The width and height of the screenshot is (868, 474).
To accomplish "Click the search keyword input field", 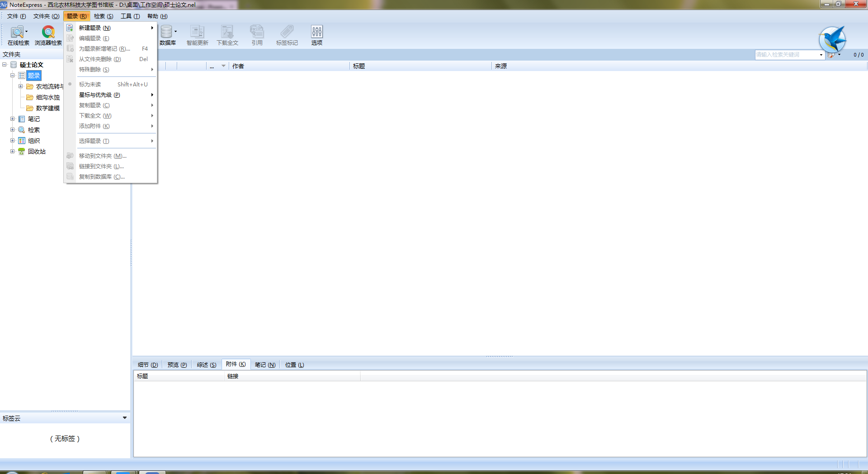I will pyautogui.click(x=787, y=55).
